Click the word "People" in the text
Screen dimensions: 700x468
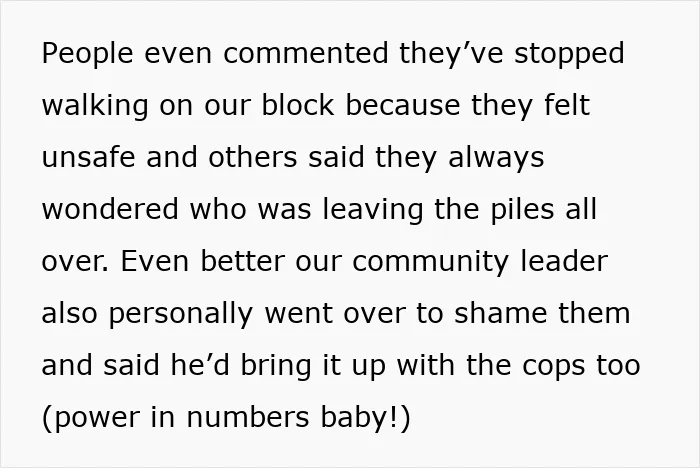point(88,54)
